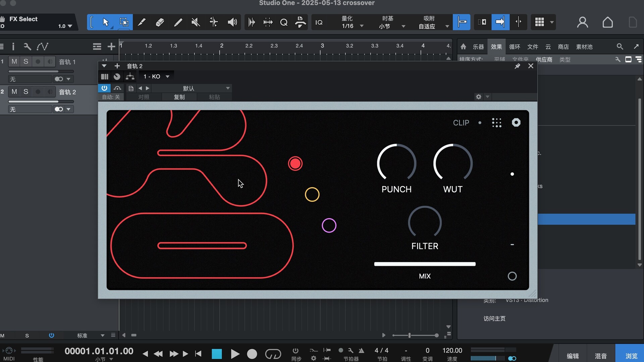Click the dotted grid icon in plugin
Viewport: 644px width, 362px height.
tap(496, 123)
